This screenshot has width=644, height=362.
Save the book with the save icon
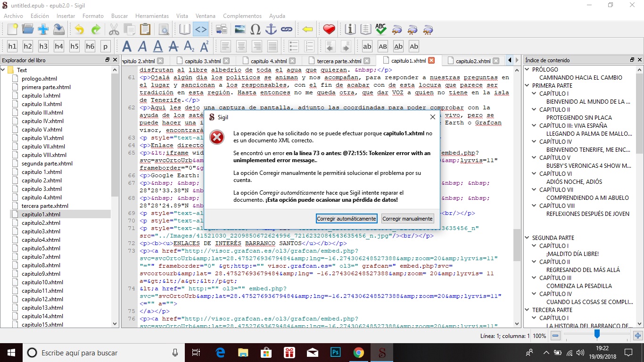[59, 29]
